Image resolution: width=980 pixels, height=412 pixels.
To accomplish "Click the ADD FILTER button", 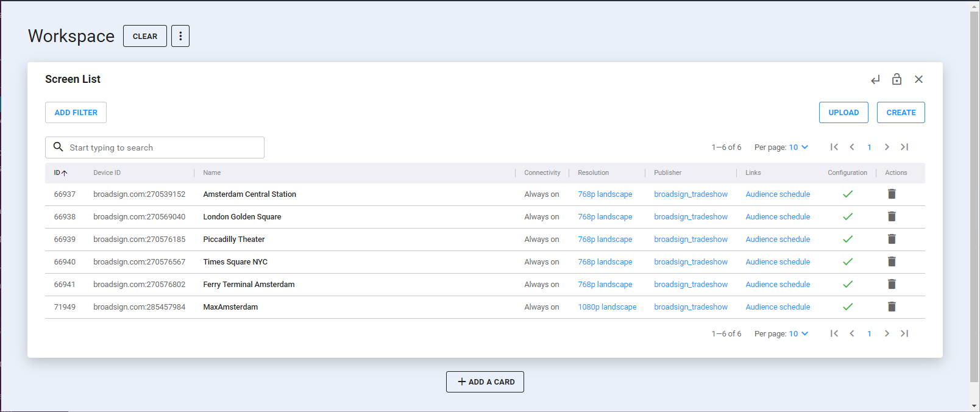I will click(76, 113).
